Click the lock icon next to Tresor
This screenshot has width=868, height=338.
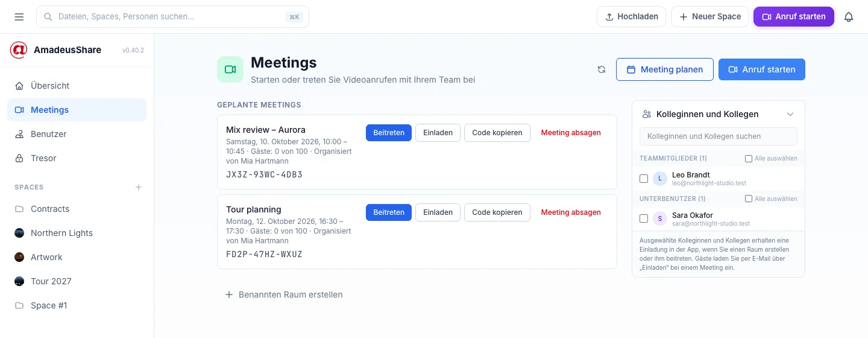pyautogui.click(x=19, y=158)
